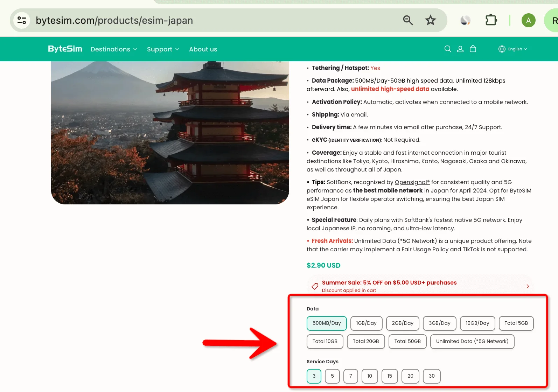Screen dimensions: 558x392
Task: Choose Unlimited Data (*5G Network) plan
Action: [x=472, y=342]
